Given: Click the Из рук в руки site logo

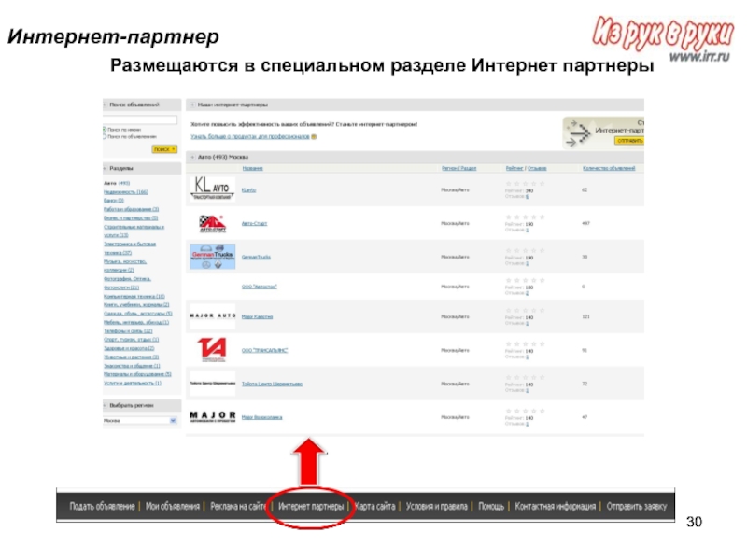Looking at the screenshot, I should point(662,37).
